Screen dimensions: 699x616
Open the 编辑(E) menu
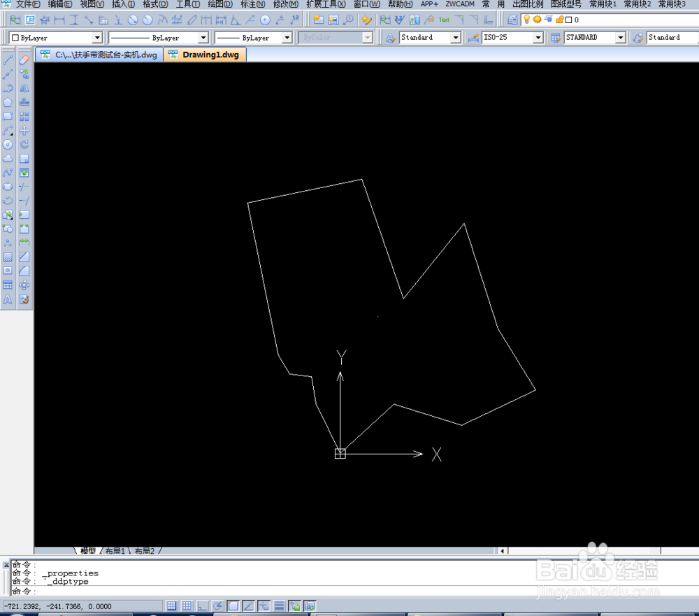[59, 4]
